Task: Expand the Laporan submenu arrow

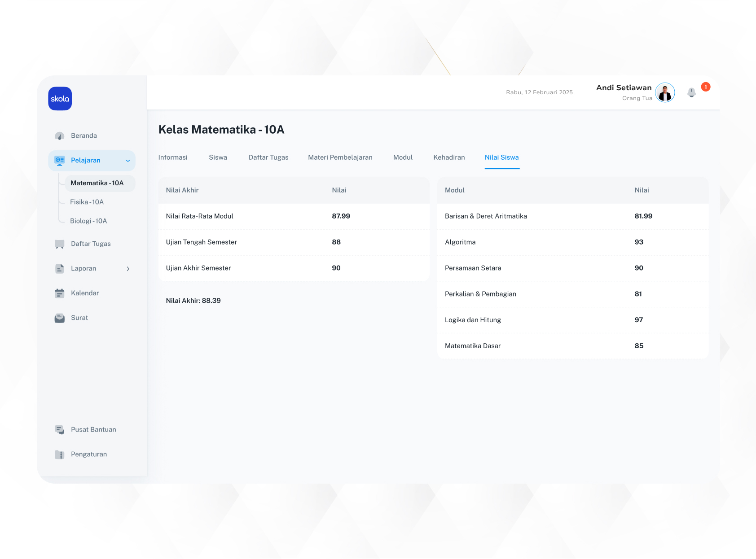Action: click(128, 269)
